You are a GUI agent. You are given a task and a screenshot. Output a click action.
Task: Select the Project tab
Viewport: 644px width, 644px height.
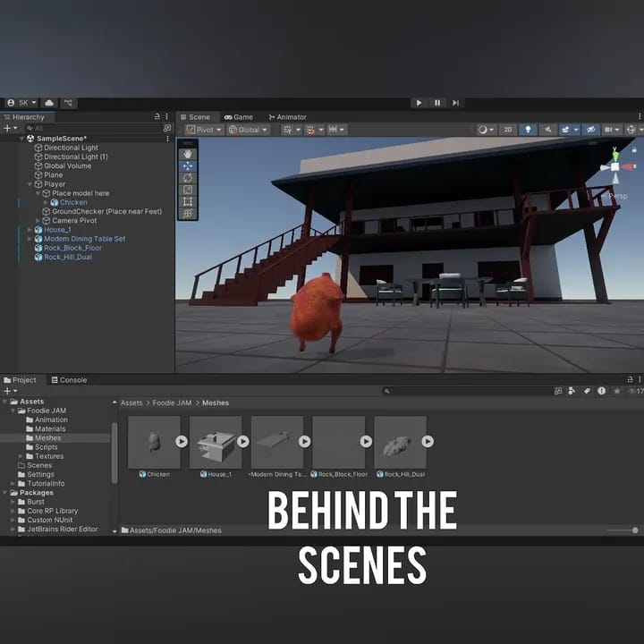20,380
